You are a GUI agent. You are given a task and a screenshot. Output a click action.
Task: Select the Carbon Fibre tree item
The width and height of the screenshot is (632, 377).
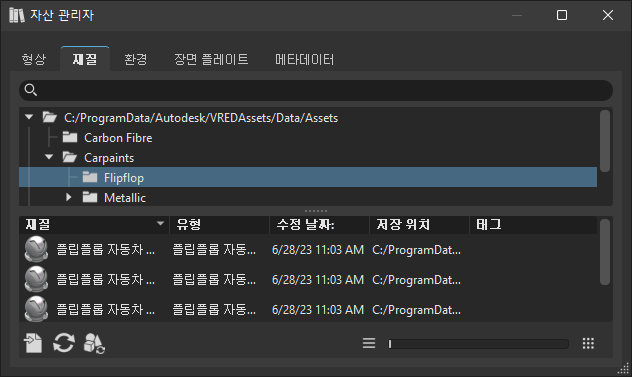click(x=118, y=138)
